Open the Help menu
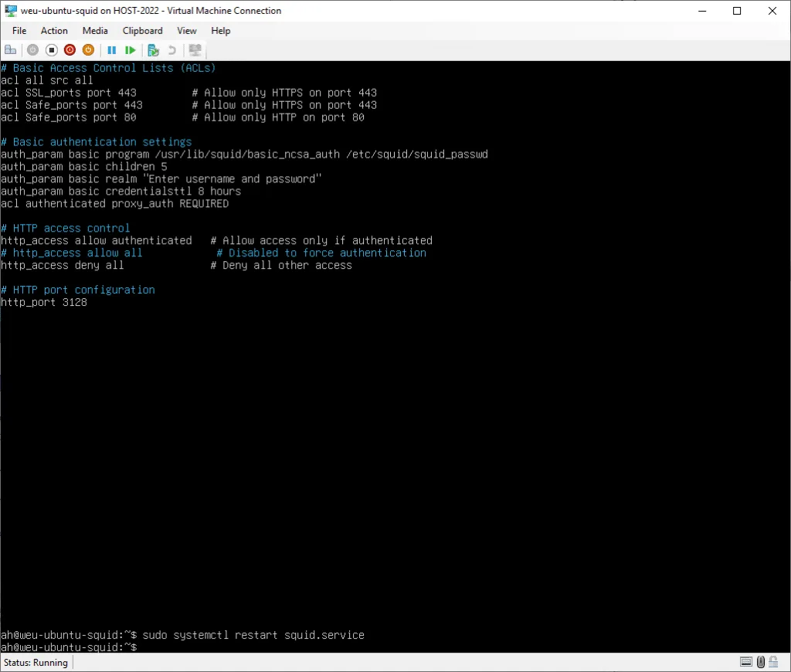791x672 pixels. click(x=220, y=31)
